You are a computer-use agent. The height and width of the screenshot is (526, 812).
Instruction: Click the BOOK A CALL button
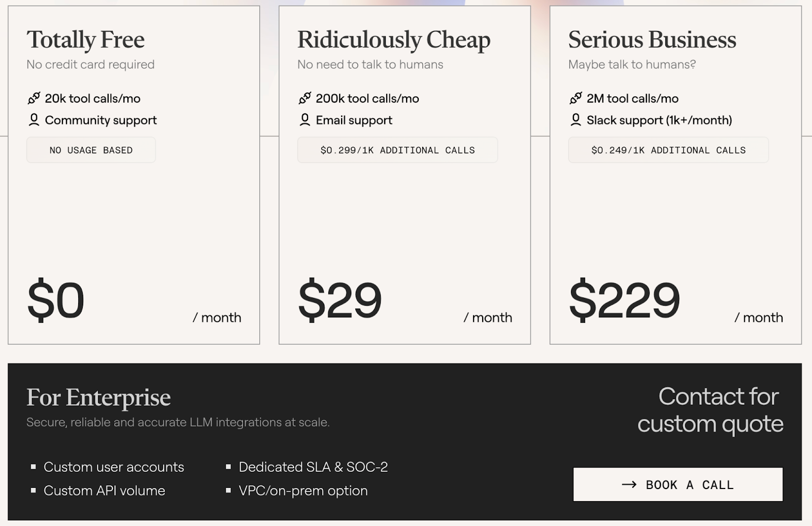coord(678,484)
